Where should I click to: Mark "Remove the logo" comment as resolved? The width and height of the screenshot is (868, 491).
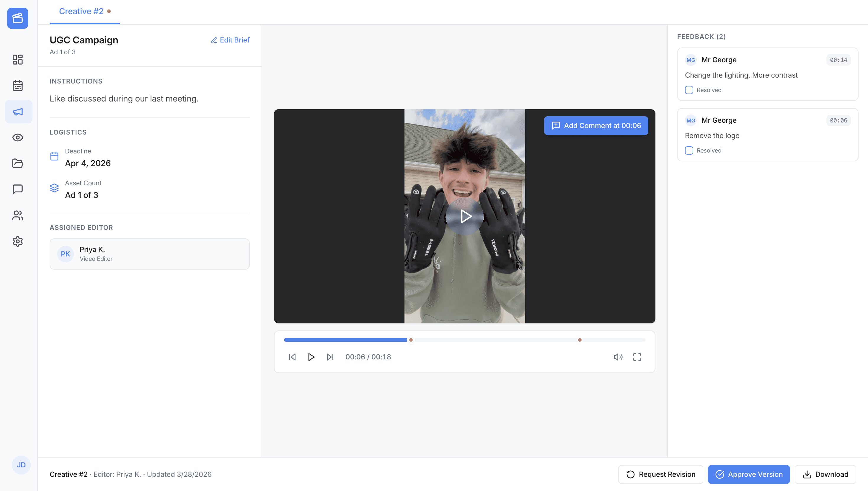pyautogui.click(x=689, y=150)
